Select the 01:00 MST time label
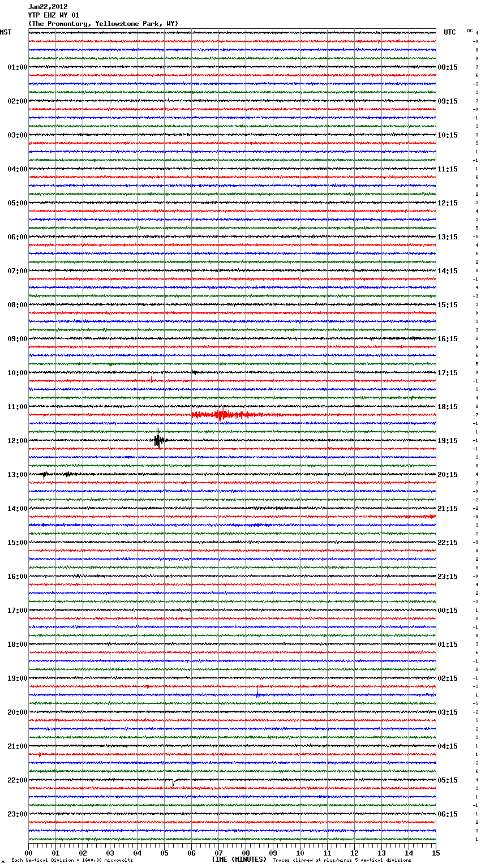This screenshot has height=868, width=481. [18, 67]
